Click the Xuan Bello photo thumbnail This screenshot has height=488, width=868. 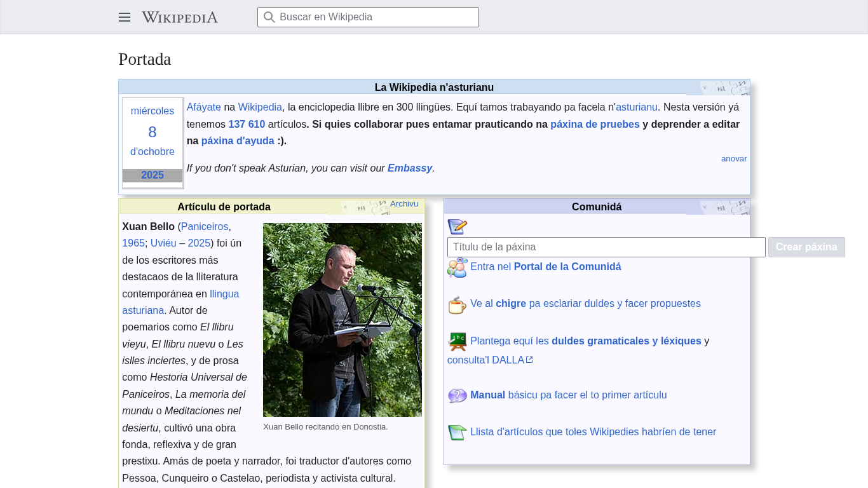342,320
